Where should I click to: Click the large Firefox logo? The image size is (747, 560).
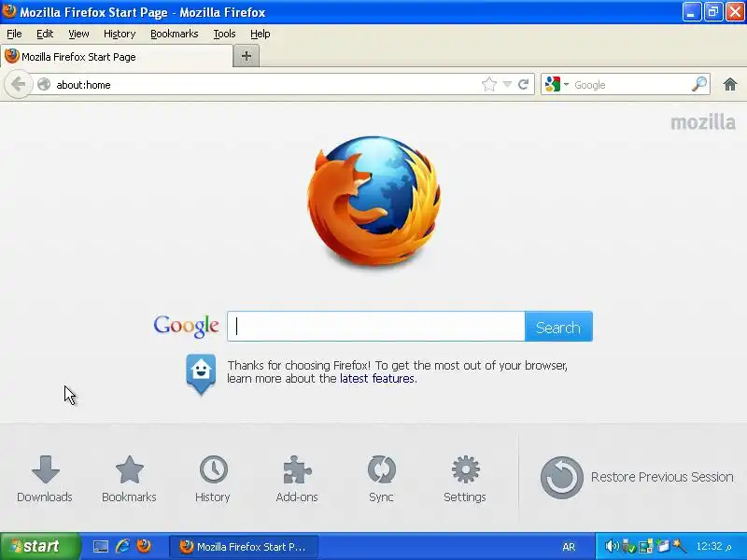pos(374,201)
